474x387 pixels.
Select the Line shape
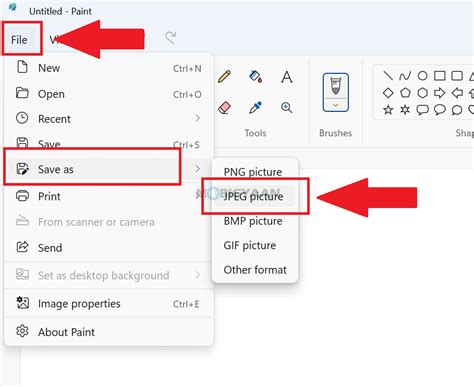click(388, 76)
